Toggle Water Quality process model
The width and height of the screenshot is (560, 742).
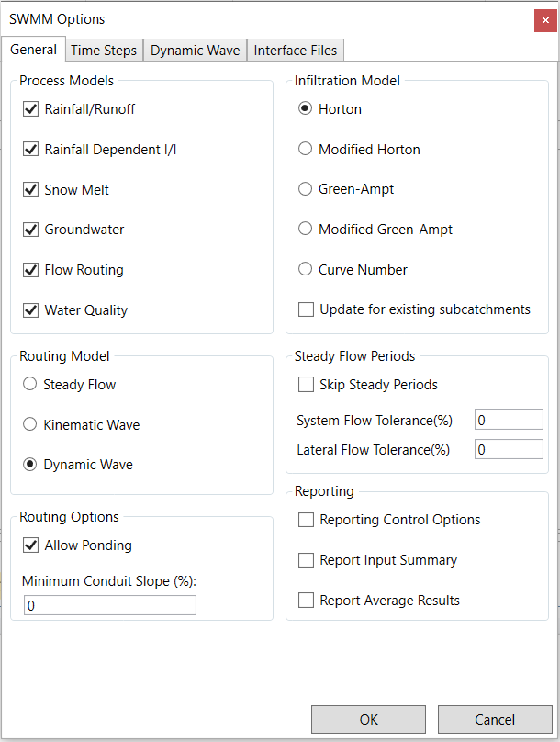[31, 310]
